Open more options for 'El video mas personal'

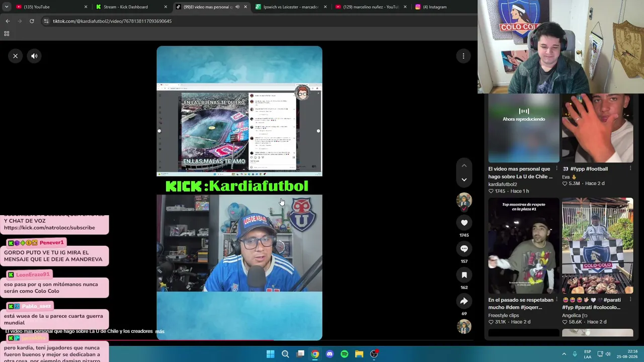[x=556, y=169]
